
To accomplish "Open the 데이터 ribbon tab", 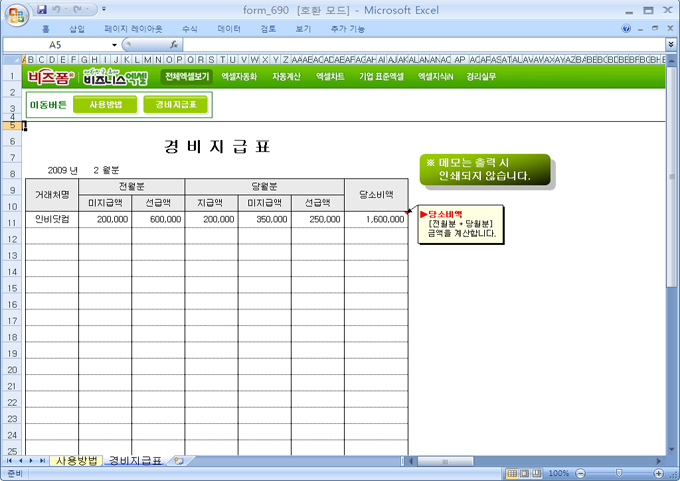I will [229, 29].
